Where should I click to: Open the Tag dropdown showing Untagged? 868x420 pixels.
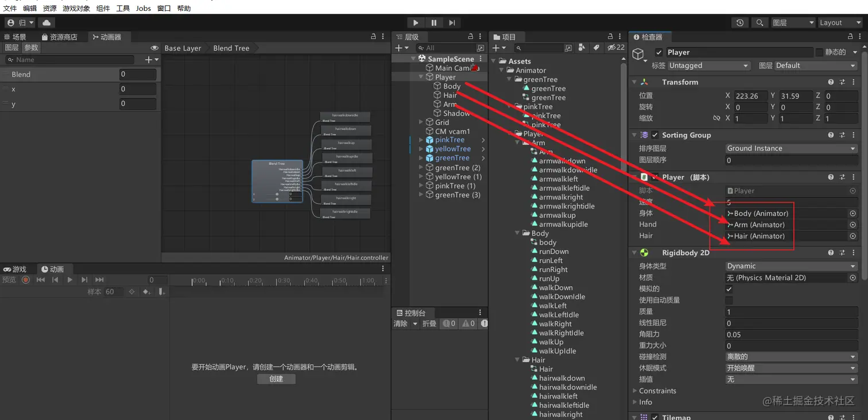click(709, 65)
